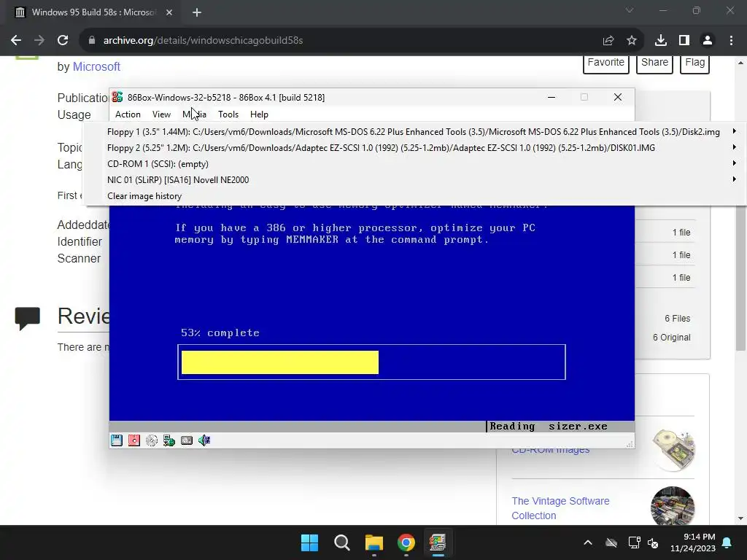Click the 6 Files link
The width and height of the screenshot is (747, 560).
(x=678, y=319)
